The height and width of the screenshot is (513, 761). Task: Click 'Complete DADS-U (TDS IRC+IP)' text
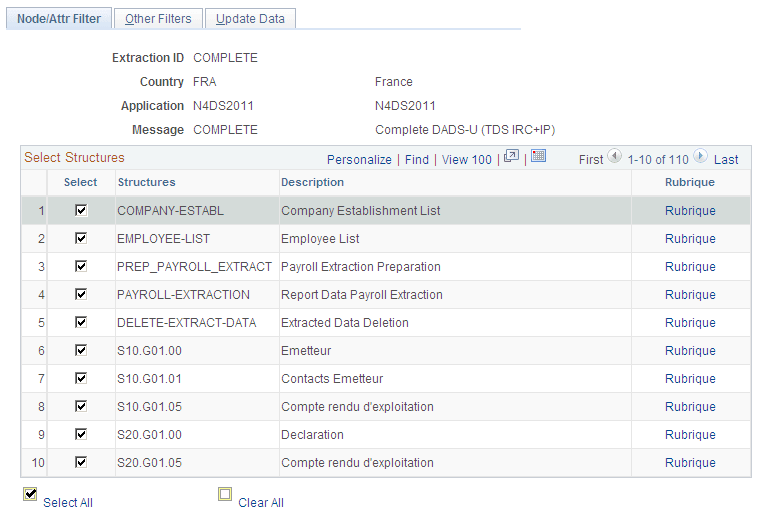click(x=465, y=130)
